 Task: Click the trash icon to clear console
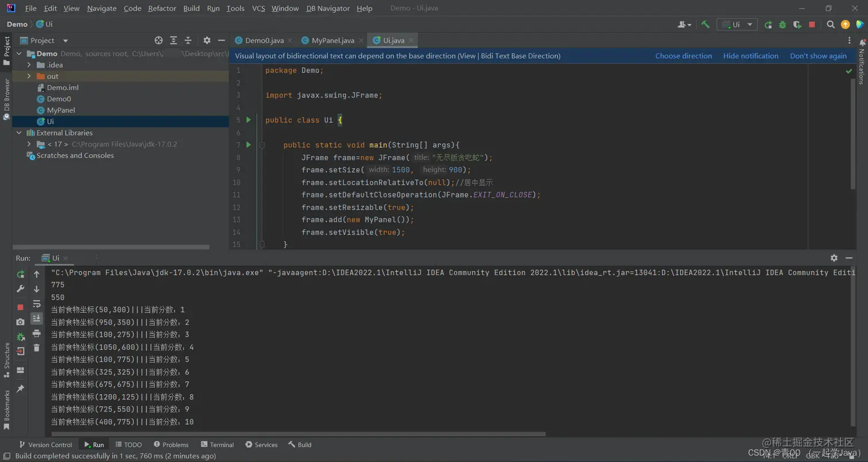pyautogui.click(x=37, y=348)
